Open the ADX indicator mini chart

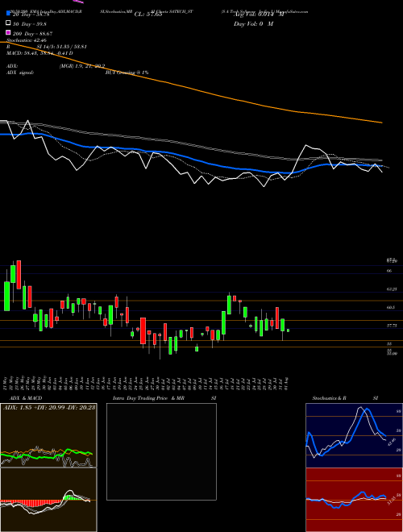click(x=48, y=435)
